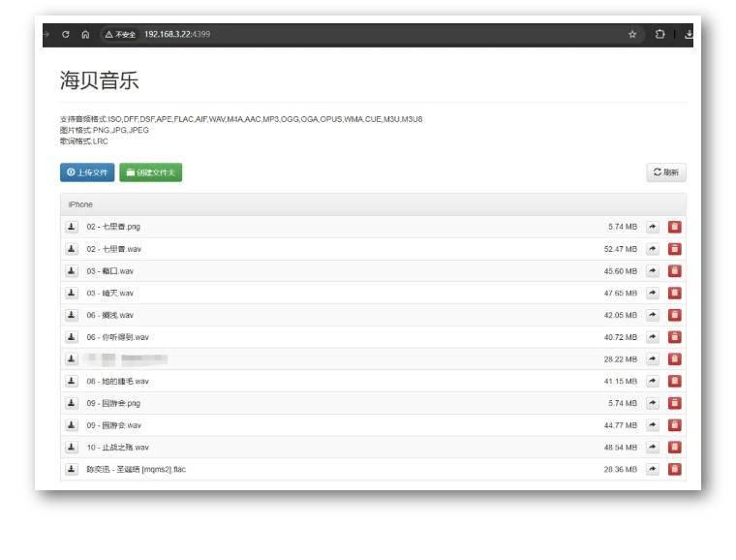Click the 刷新 refresh button

666,172
